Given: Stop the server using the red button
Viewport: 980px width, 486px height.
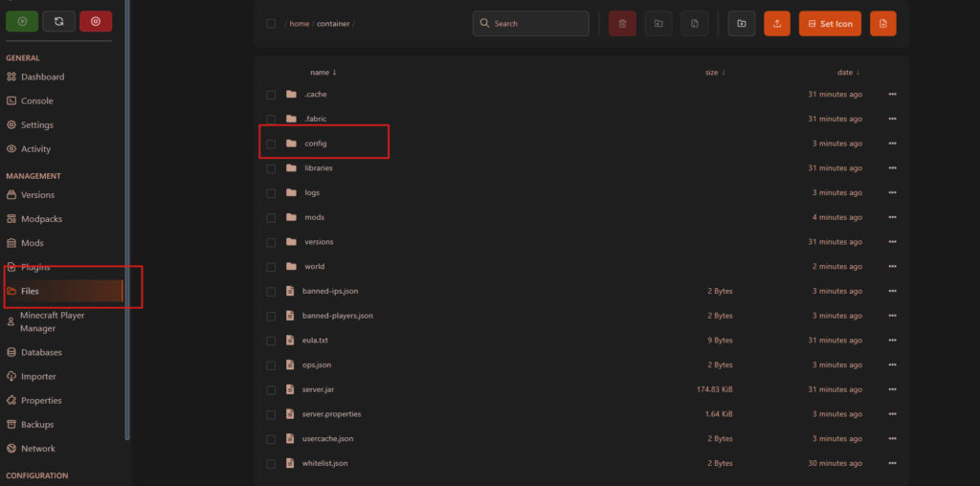Looking at the screenshot, I should pyautogui.click(x=96, y=21).
